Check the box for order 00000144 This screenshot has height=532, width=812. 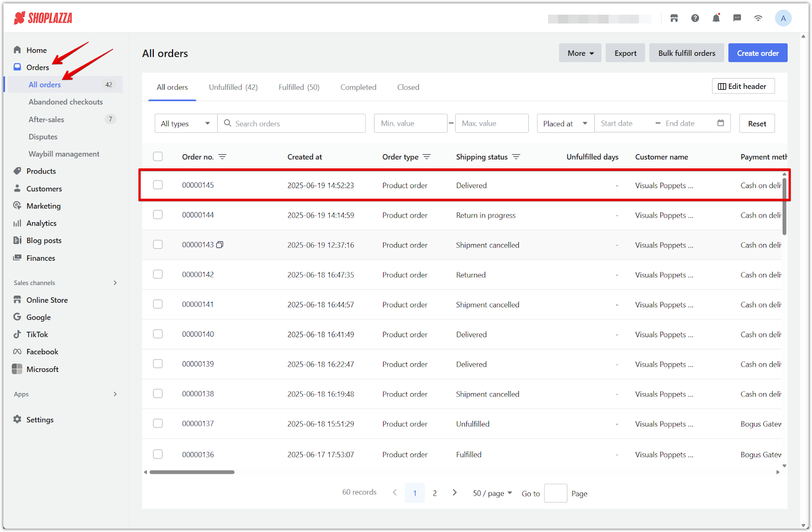point(158,215)
